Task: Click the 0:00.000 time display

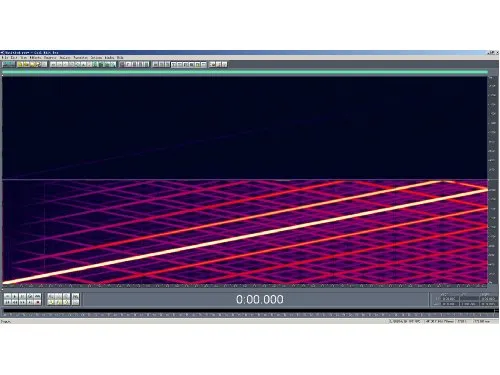Action: click(260, 299)
